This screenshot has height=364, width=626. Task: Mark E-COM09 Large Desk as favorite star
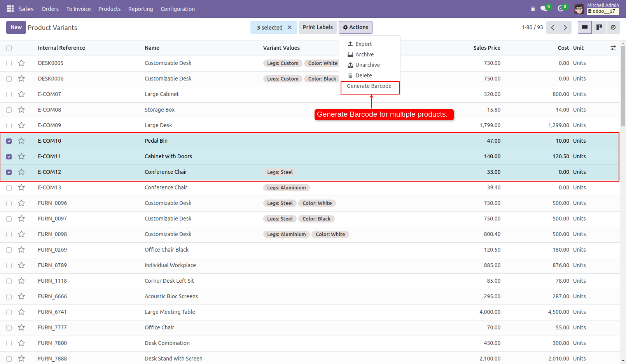[21, 125]
